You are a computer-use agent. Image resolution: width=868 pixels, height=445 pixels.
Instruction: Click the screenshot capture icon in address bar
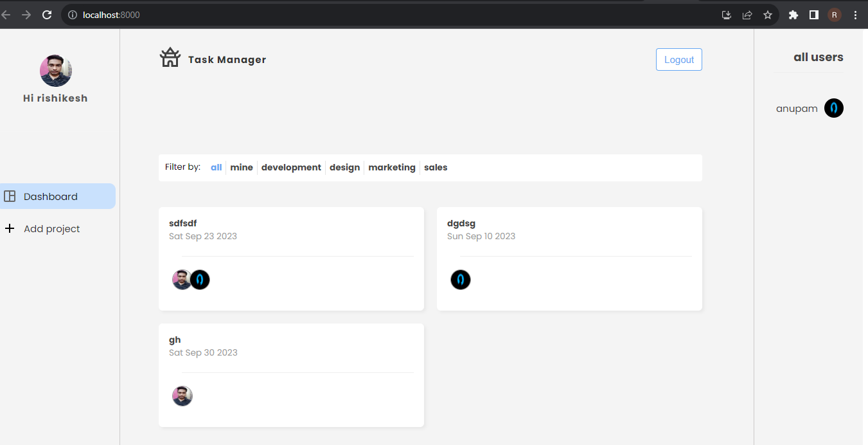pyautogui.click(x=726, y=14)
